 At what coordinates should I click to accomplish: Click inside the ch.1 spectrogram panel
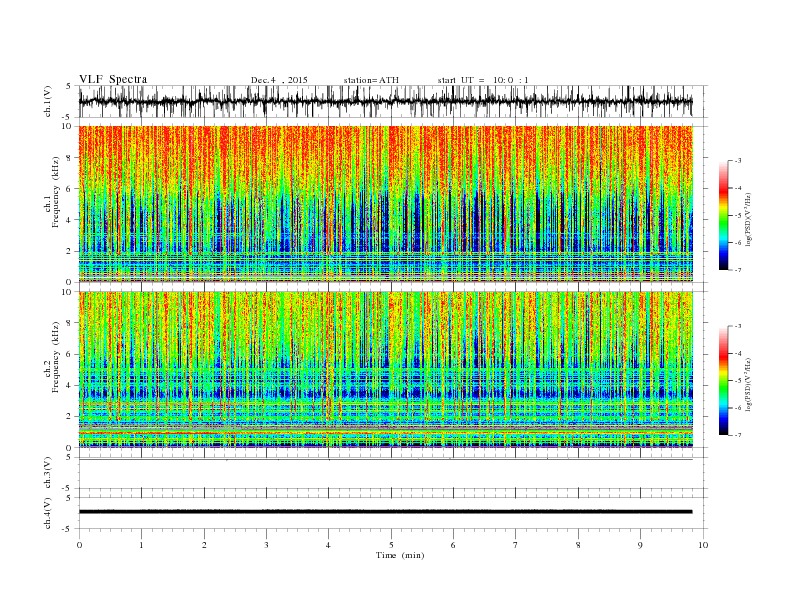point(385,204)
